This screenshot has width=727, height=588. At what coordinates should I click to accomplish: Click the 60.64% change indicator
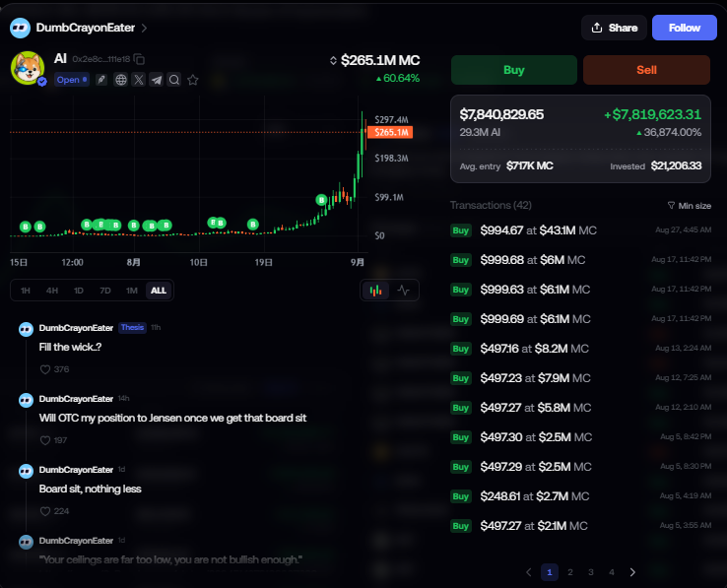398,79
